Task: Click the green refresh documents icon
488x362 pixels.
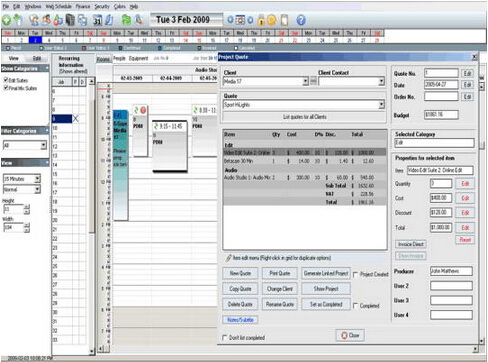Action: click(126, 20)
